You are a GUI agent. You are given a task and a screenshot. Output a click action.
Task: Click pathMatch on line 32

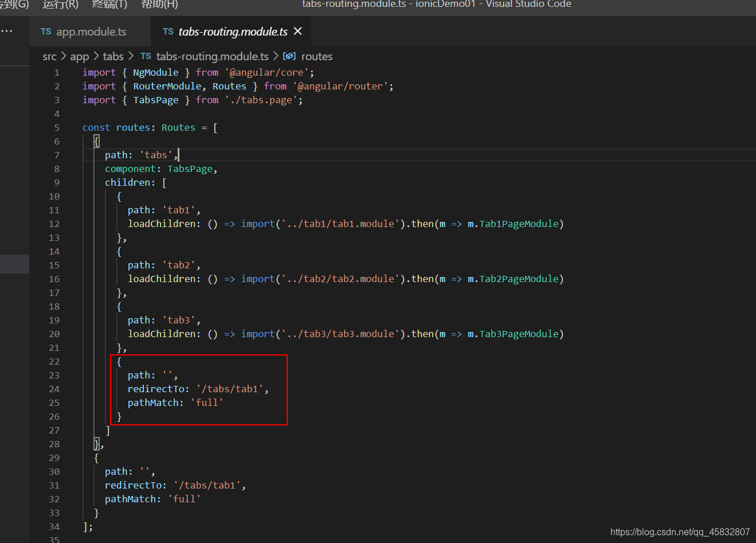130,499
